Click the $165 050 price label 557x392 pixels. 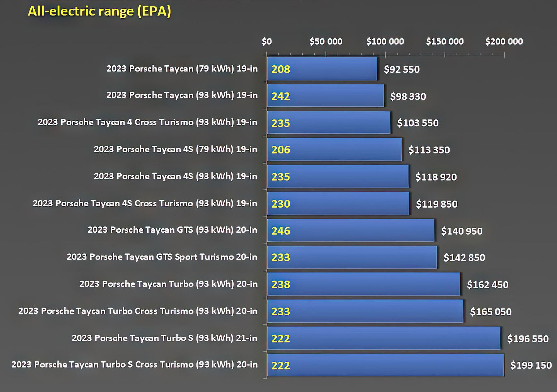coord(490,312)
